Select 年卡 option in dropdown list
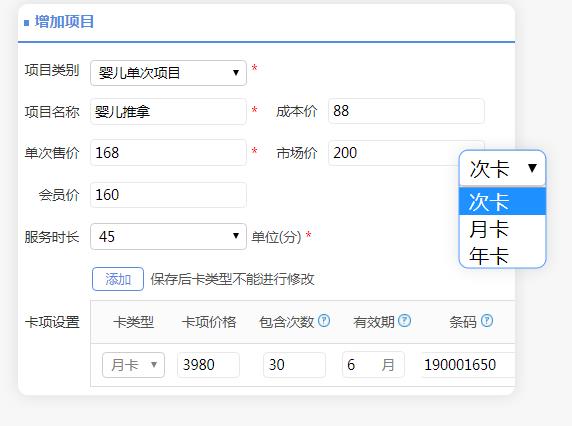572x426 pixels. pos(502,255)
